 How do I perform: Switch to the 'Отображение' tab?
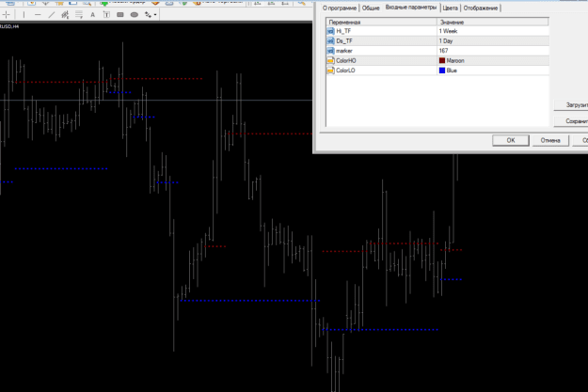pos(481,8)
